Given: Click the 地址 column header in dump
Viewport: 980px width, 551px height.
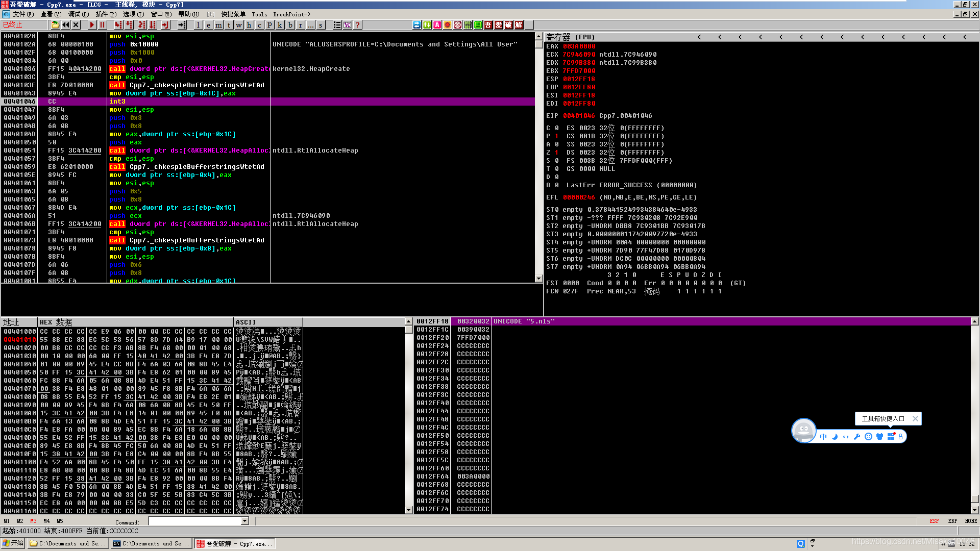Looking at the screenshot, I should pos(19,322).
